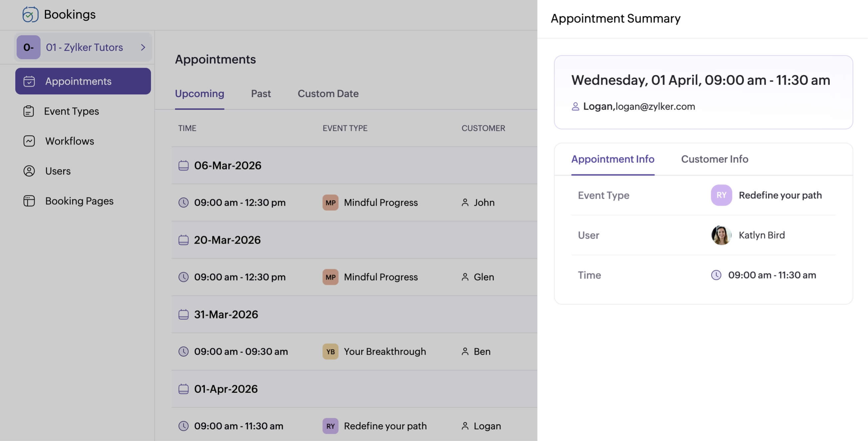Viewport: 868px width, 441px height.
Task: Select the Custom Date tab
Action: [x=328, y=93]
